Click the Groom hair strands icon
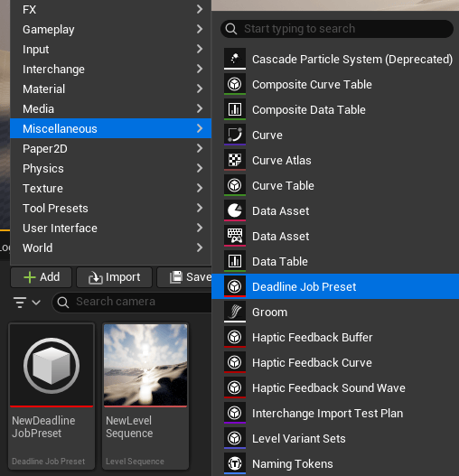The image size is (459, 476). click(235, 312)
